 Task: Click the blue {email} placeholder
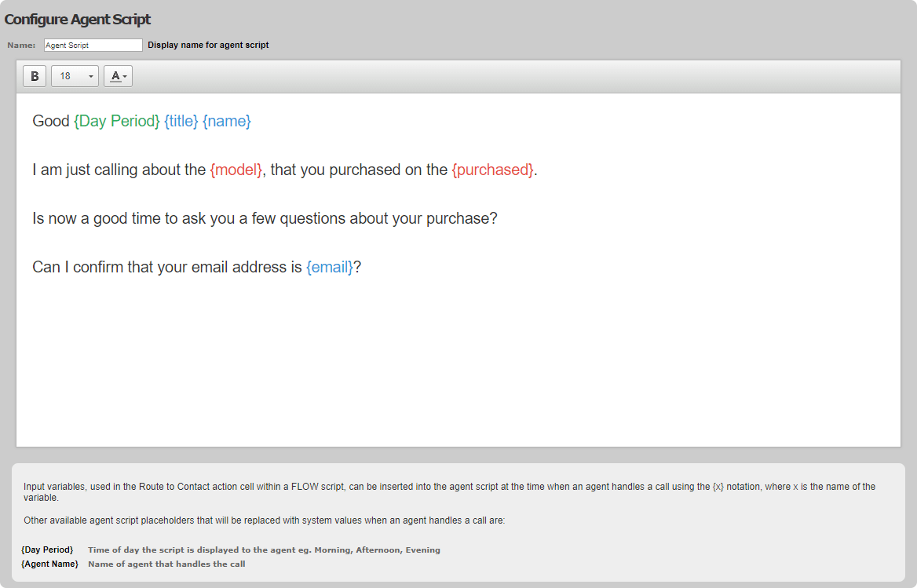[330, 267]
